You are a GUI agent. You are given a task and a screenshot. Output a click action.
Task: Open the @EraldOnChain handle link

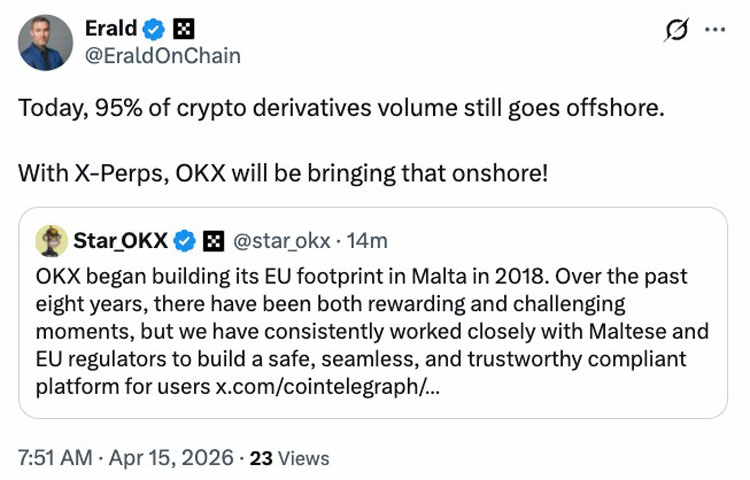163,56
